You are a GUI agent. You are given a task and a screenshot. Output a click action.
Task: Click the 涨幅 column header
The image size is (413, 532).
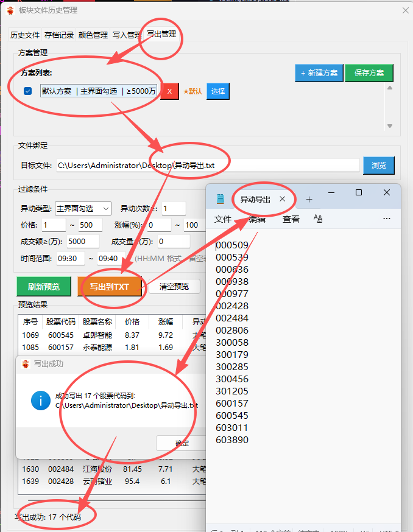click(166, 321)
